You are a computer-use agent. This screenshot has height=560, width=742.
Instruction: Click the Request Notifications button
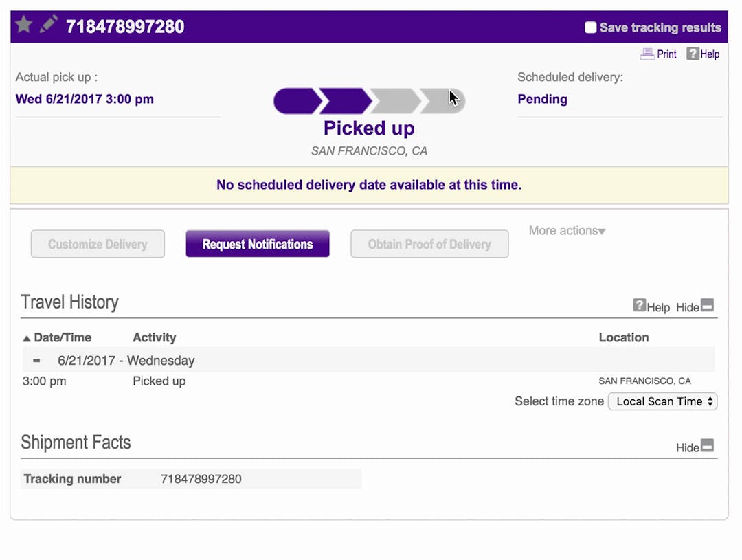(x=257, y=243)
